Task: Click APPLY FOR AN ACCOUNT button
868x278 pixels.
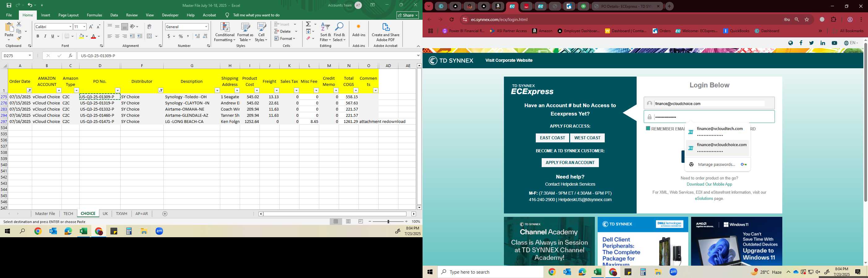Action: point(570,162)
